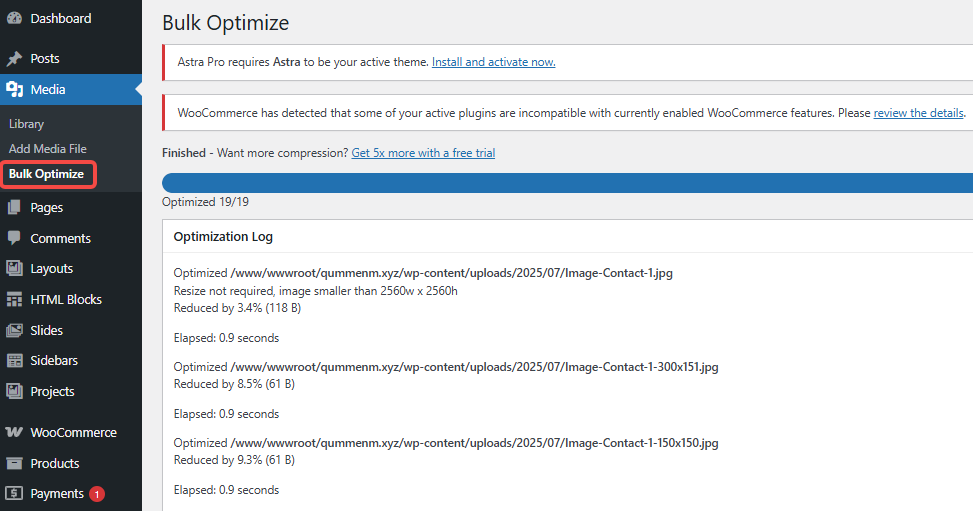Open the Payments menu item
This screenshot has height=511, width=973.
click(57, 494)
